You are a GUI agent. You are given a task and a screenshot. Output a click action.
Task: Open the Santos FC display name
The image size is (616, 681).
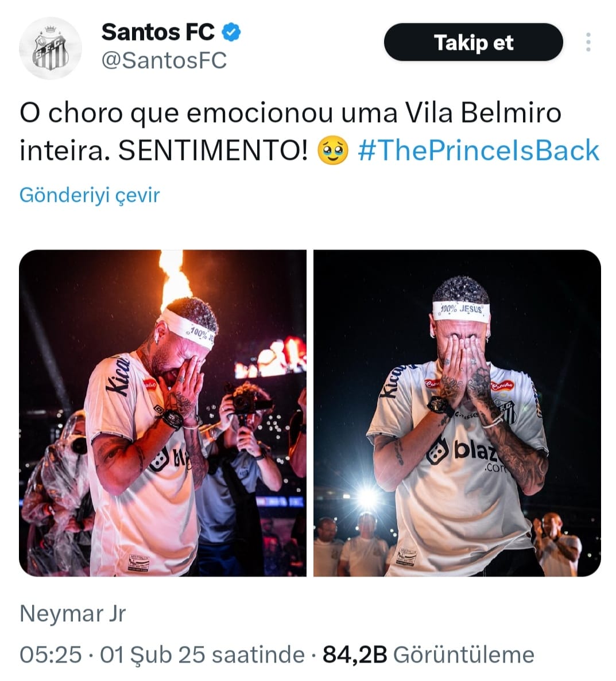[x=158, y=32]
